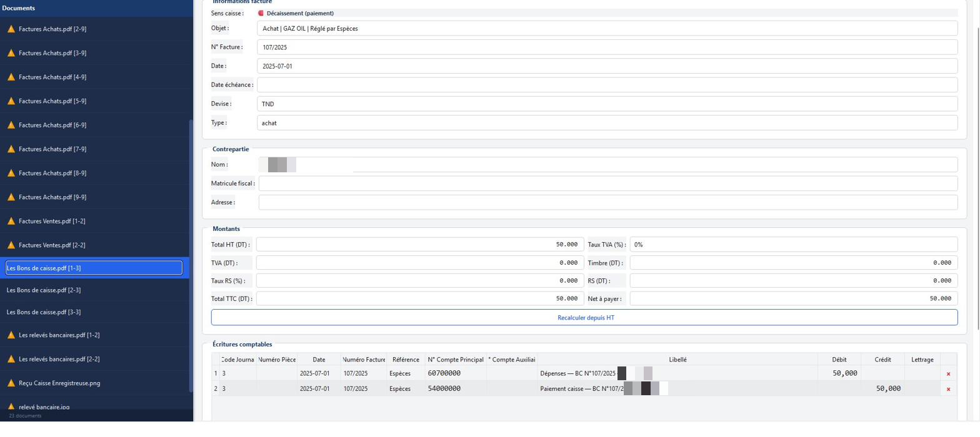Select Les Bons de caisse.pdf [2-3]
Image resolution: width=980 pixels, height=437 pixels.
(x=94, y=290)
